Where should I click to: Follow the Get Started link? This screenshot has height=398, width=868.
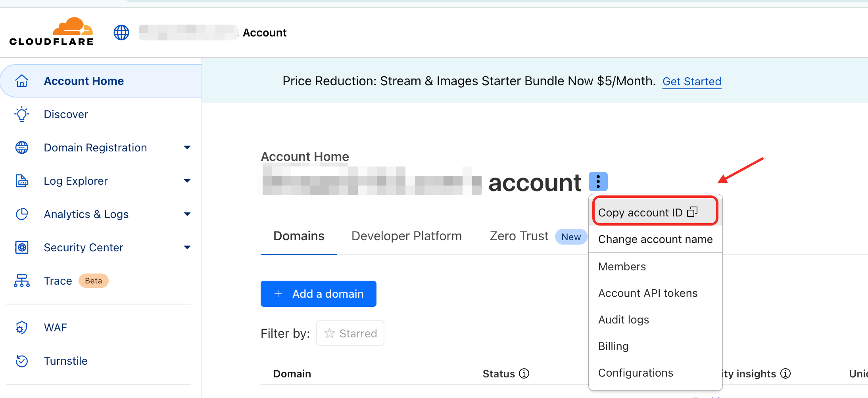(692, 81)
